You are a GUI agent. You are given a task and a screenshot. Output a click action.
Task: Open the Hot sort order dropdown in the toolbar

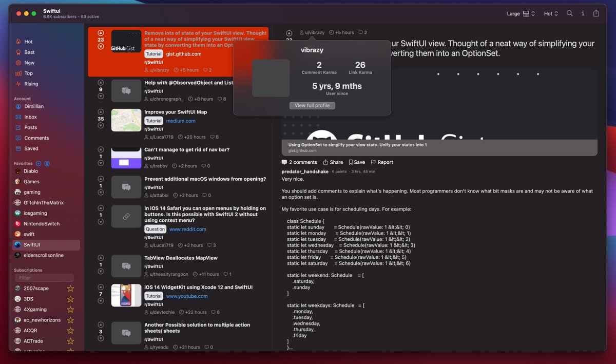pyautogui.click(x=551, y=14)
